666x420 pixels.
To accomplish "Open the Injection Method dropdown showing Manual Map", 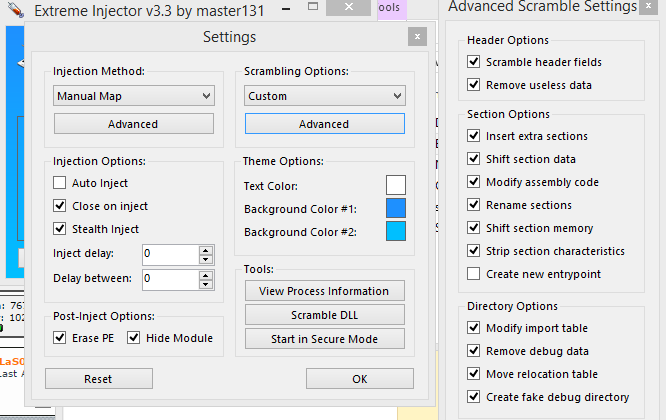I will [x=133, y=96].
